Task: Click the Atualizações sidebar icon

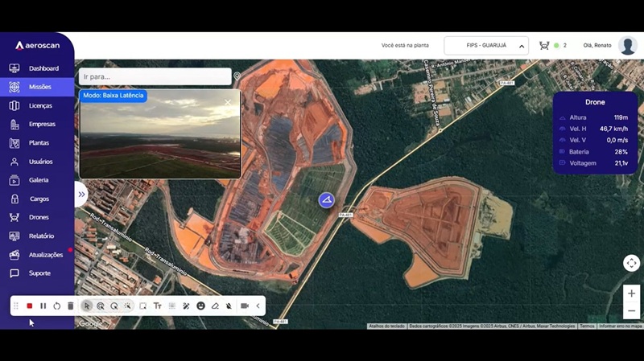Action: [14, 255]
